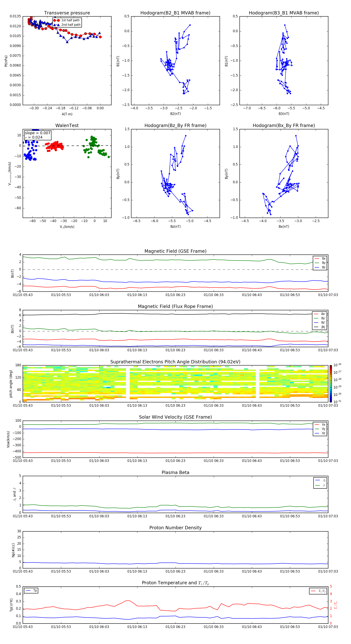Image resolution: width=351 pixels, height=644 pixels.
Task: Click the 'Hodogram(B2_B1 MVAB frame)' title
Action: click(x=175, y=13)
